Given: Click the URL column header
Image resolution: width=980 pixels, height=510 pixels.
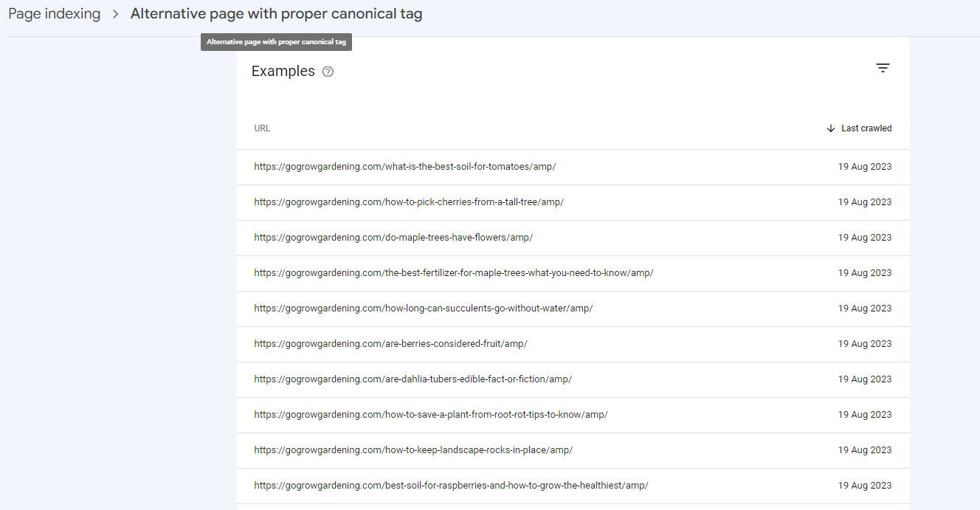Looking at the screenshot, I should point(262,128).
